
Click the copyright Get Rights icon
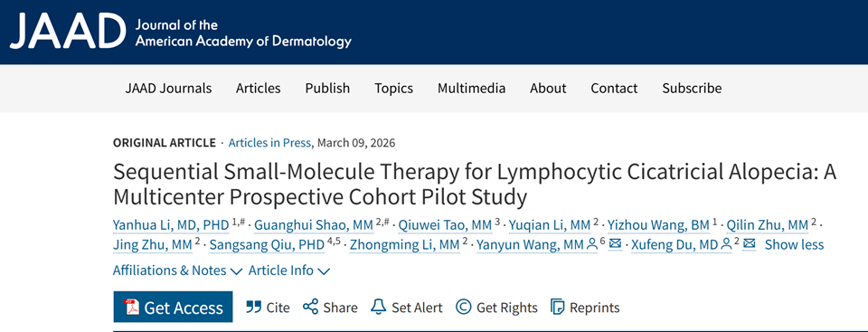463,307
